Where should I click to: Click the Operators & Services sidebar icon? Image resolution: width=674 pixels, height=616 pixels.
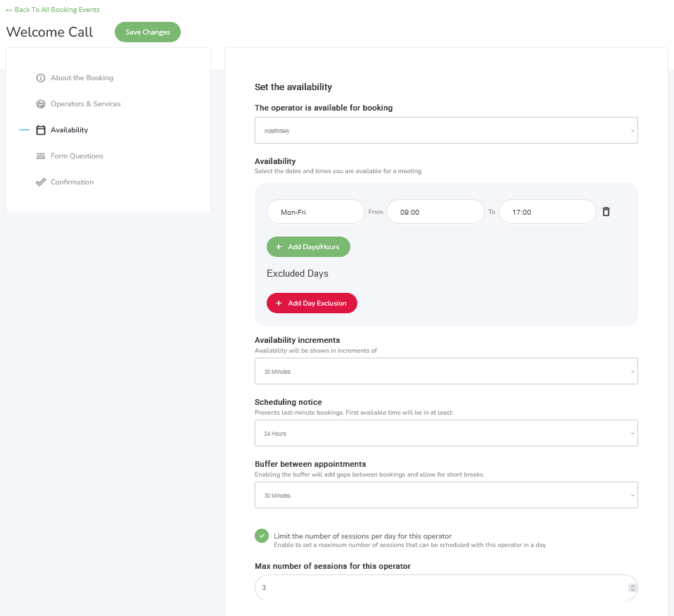coord(40,104)
